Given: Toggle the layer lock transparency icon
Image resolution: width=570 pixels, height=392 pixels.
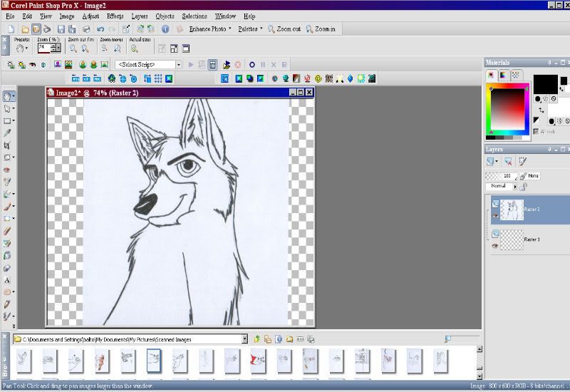Looking at the screenshot, I should pyautogui.click(x=523, y=187).
